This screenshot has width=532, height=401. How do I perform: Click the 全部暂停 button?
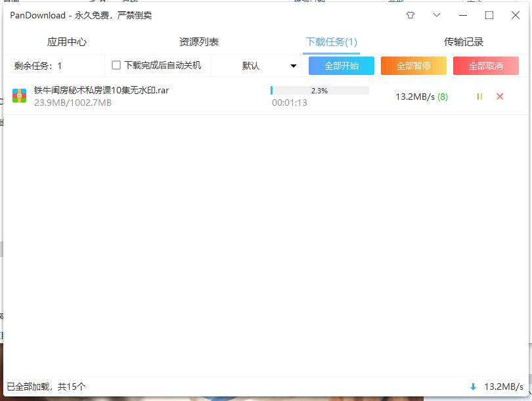(413, 65)
